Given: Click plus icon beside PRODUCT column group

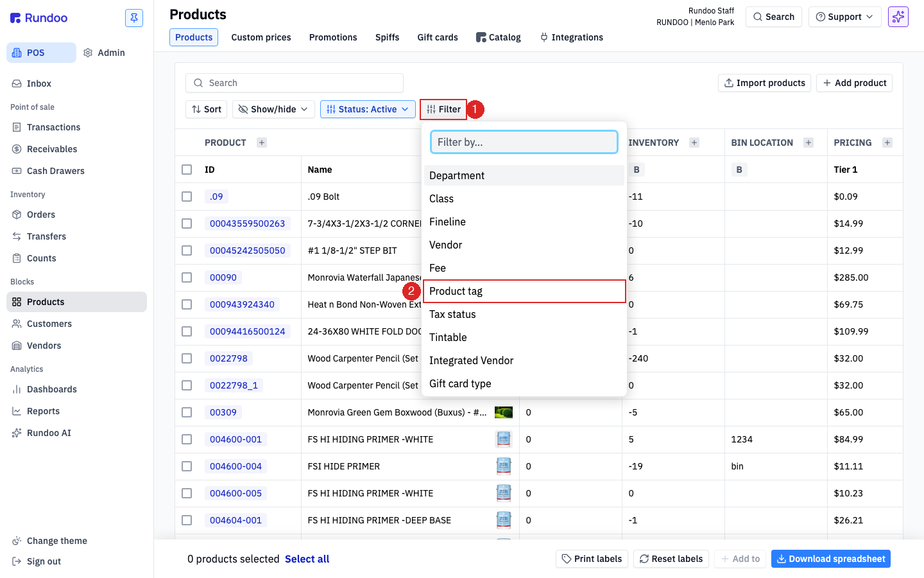Looking at the screenshot, I should [262, 143].
